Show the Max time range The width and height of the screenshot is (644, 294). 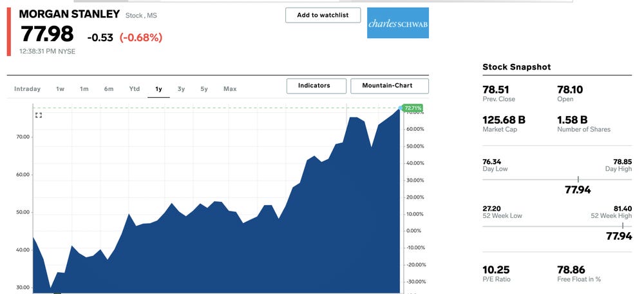(x=230, y=89)
